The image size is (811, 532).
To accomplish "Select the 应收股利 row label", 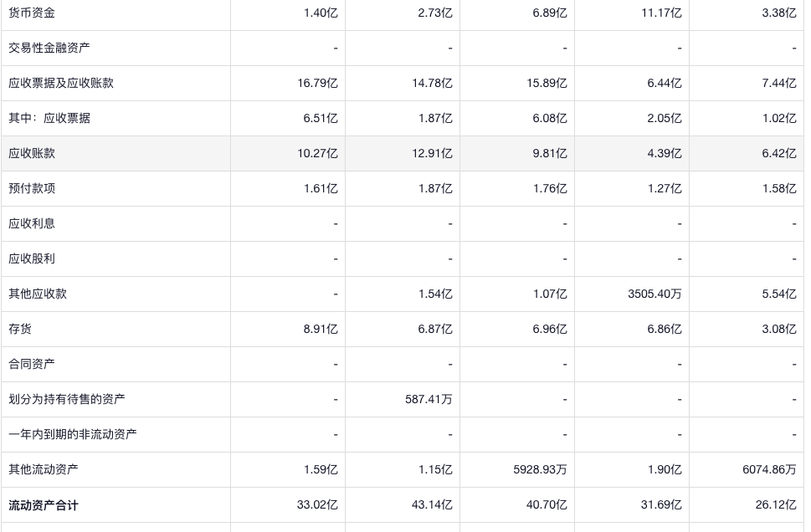I will click(32, 258).
